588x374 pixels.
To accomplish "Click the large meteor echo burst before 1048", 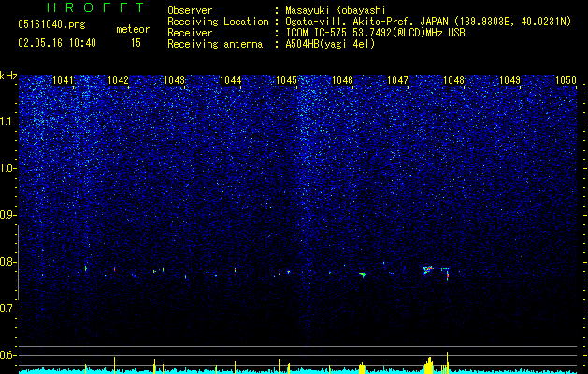I will coord(428,270).
